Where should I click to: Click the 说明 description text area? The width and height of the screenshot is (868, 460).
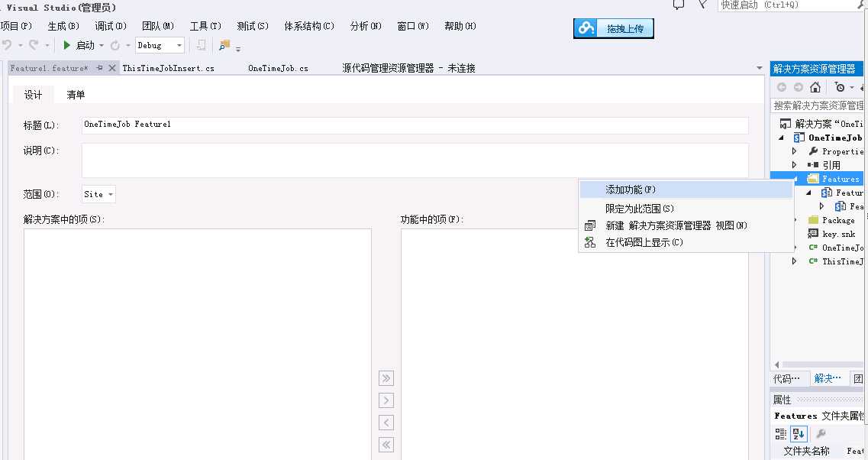pyautogui.click(x=415, y=160)
